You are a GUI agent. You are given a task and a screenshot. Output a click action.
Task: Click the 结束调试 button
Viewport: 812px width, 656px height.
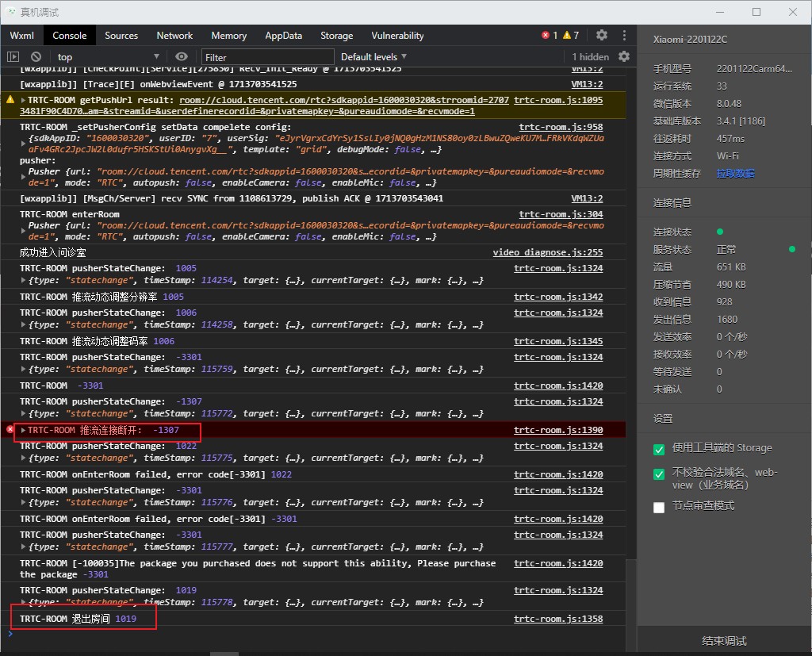724,640
